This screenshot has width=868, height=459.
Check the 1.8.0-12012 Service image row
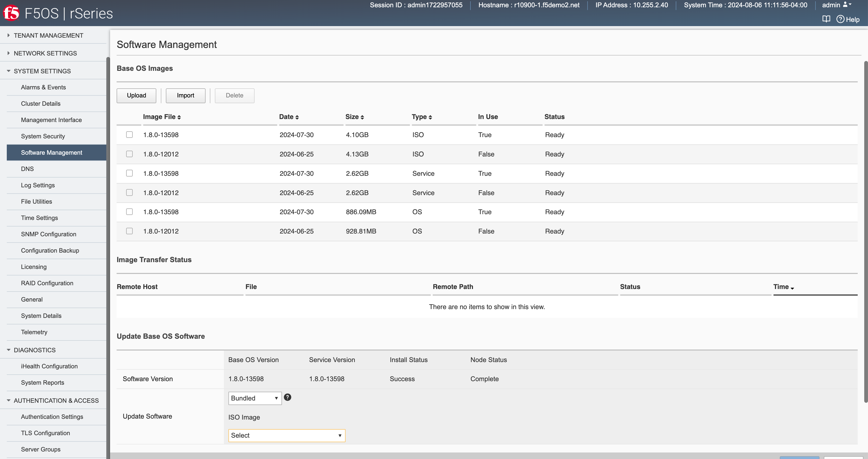coord(129,193)
